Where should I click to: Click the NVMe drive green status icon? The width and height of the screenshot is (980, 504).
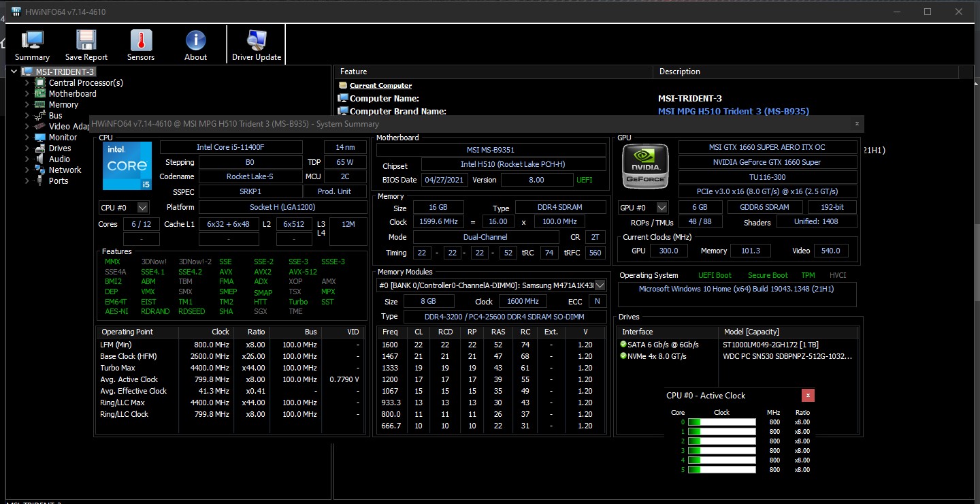[623, 356]
